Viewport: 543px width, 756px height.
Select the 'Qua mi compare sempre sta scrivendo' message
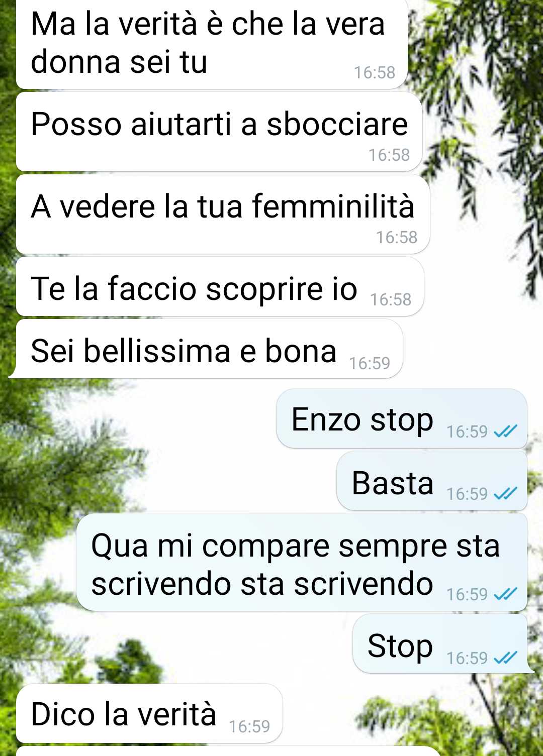[302, 562]
